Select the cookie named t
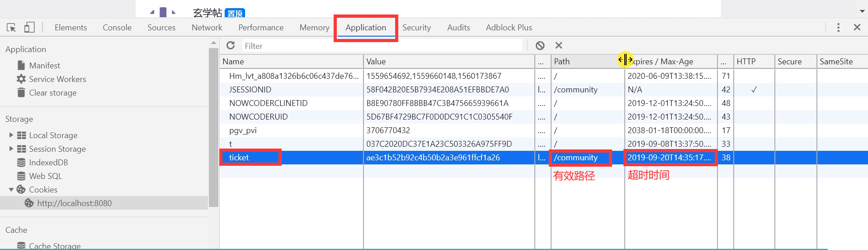This screenshot has height=250, width=868. coord(544,144)
